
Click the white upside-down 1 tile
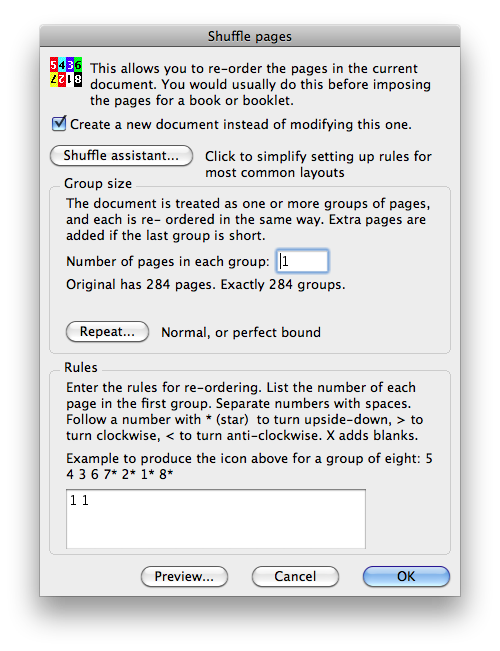(x=70, y=79)
